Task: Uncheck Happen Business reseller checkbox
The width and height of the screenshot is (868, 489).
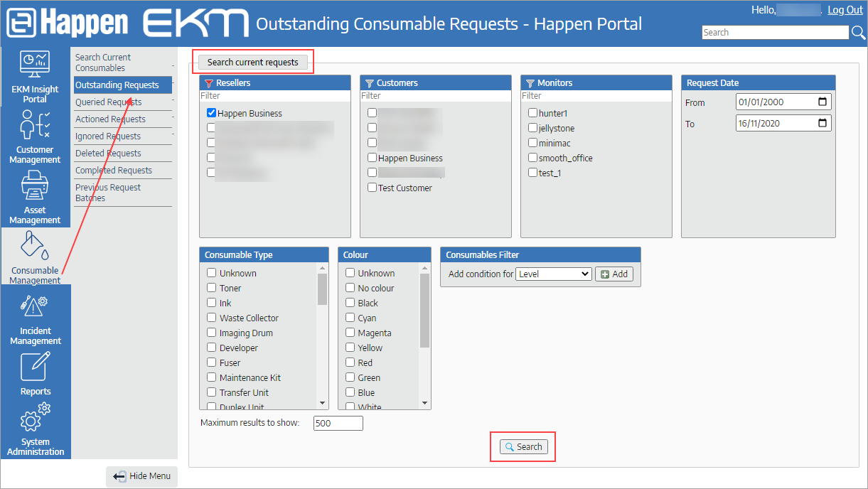Action: tap(211, 113)
